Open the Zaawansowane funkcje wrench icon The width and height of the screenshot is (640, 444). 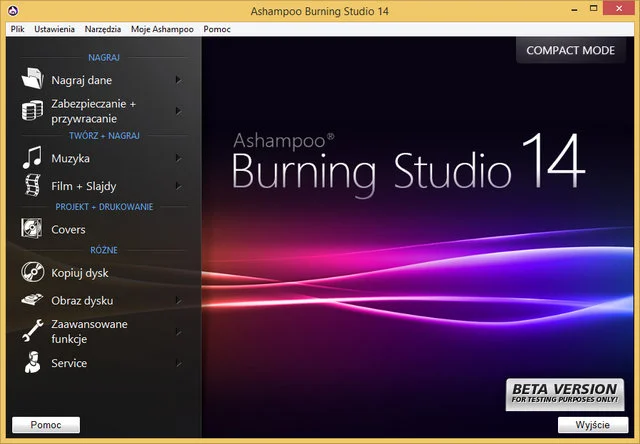tap(33, 331)
